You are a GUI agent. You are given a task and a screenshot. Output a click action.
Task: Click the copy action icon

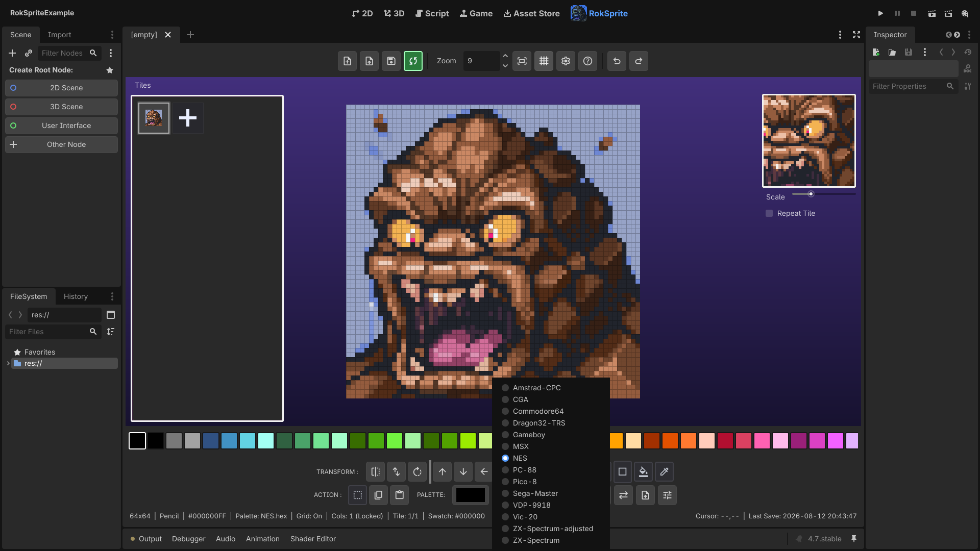click(378, 495)
